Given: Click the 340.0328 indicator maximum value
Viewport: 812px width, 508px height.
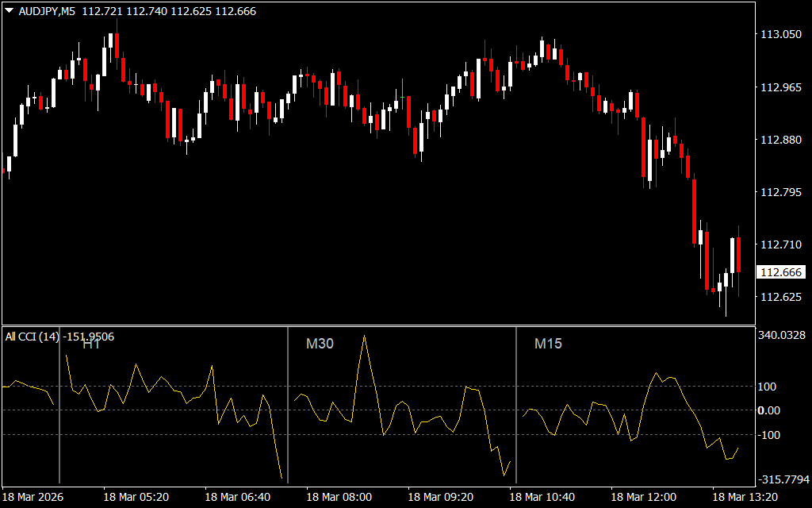Looking at the screenshot, I should [782, 336].
